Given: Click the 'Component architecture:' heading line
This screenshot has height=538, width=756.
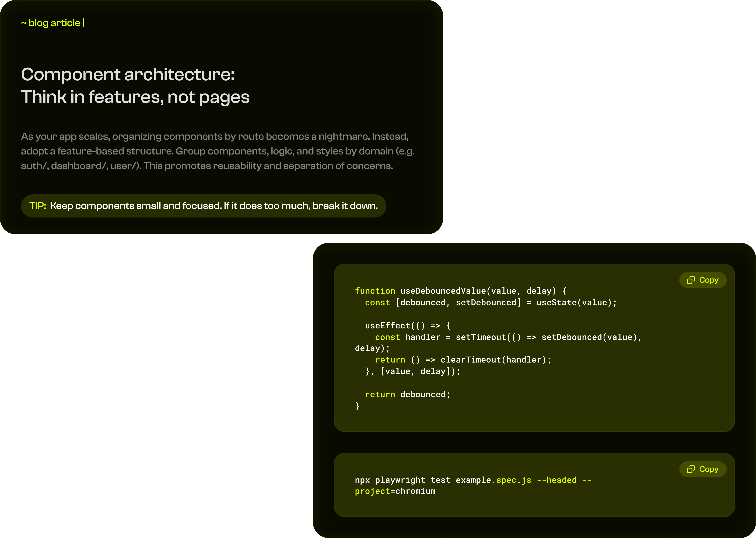Looking at the screenshot, I should [128, 74].
